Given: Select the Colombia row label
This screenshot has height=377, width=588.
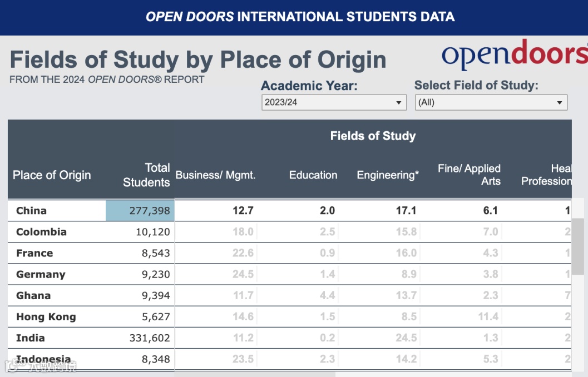Looking at the screenshot, I should click(41, 232).
